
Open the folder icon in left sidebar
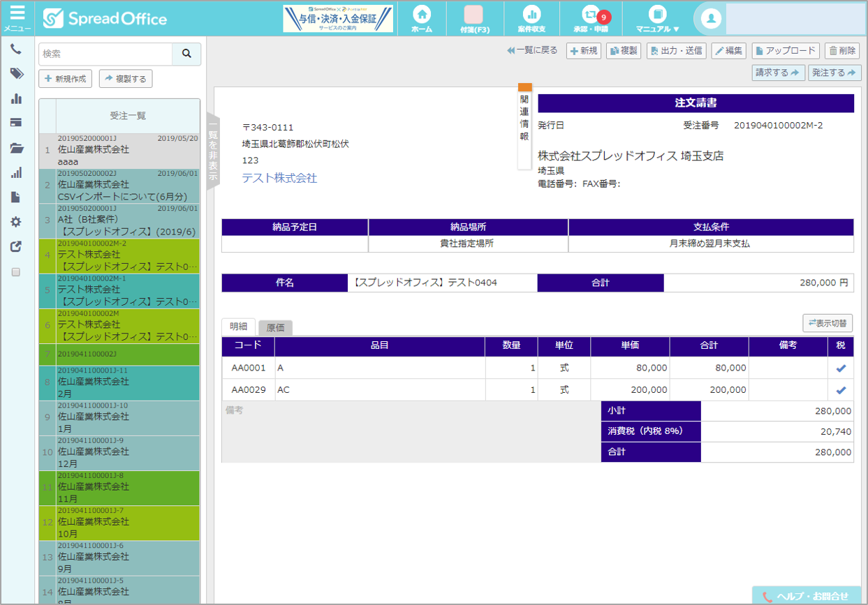point(16,148)
